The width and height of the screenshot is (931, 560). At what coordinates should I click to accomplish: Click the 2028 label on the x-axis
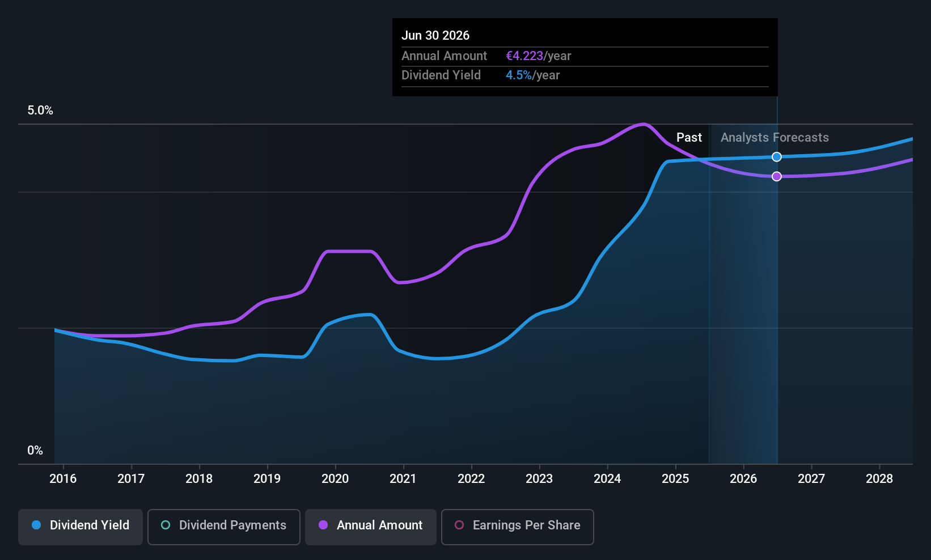point(879,478)
